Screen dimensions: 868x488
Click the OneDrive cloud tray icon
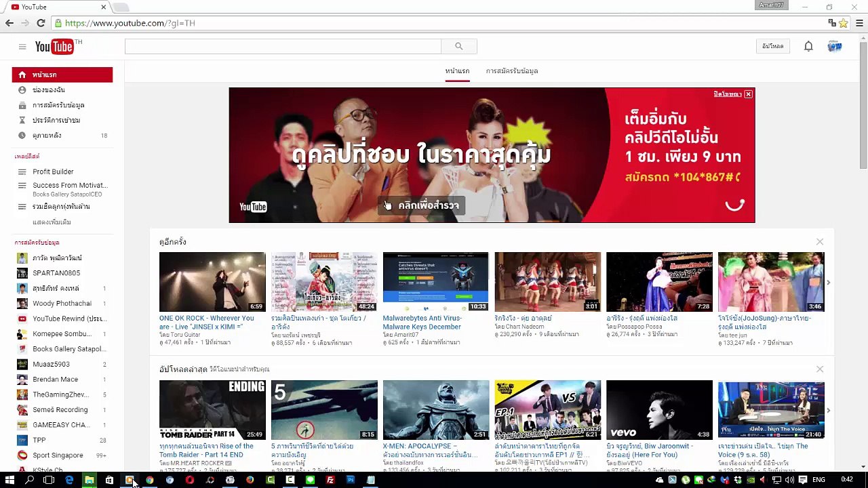point(659,480)
